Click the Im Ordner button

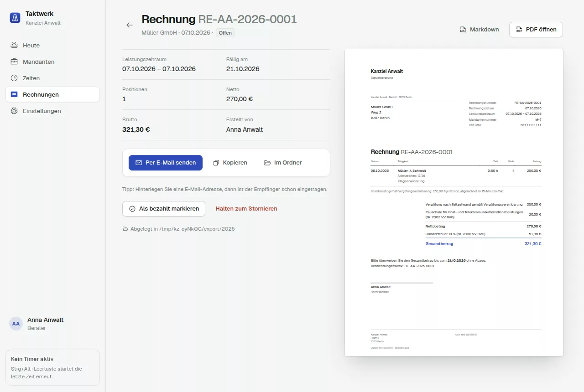(x=283, y=163)
